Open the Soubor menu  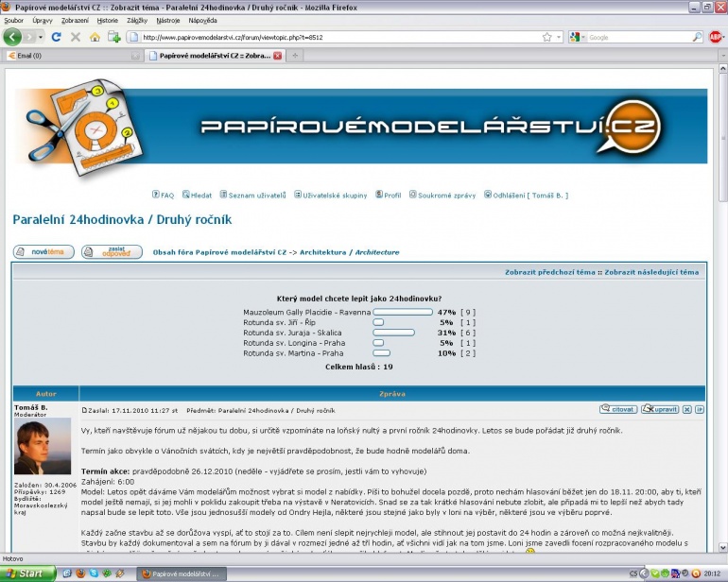point(13,21)
